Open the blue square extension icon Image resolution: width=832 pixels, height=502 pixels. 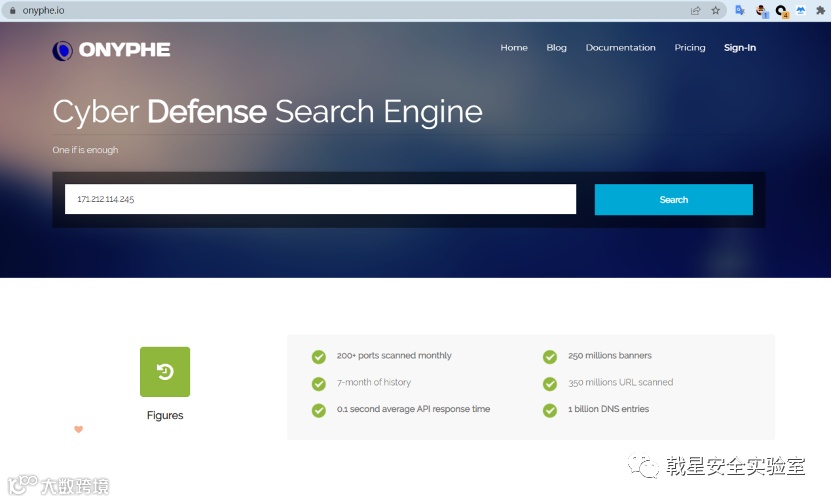800,10
